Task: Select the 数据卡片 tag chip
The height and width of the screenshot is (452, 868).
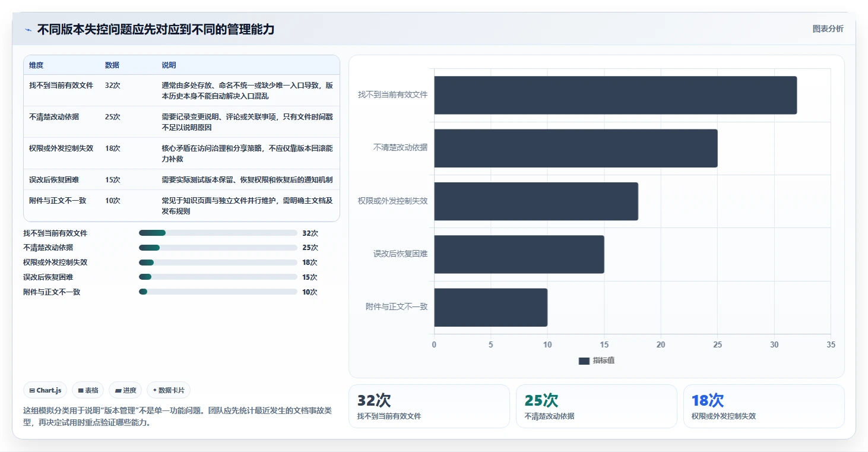Action: tap(168, 390)
